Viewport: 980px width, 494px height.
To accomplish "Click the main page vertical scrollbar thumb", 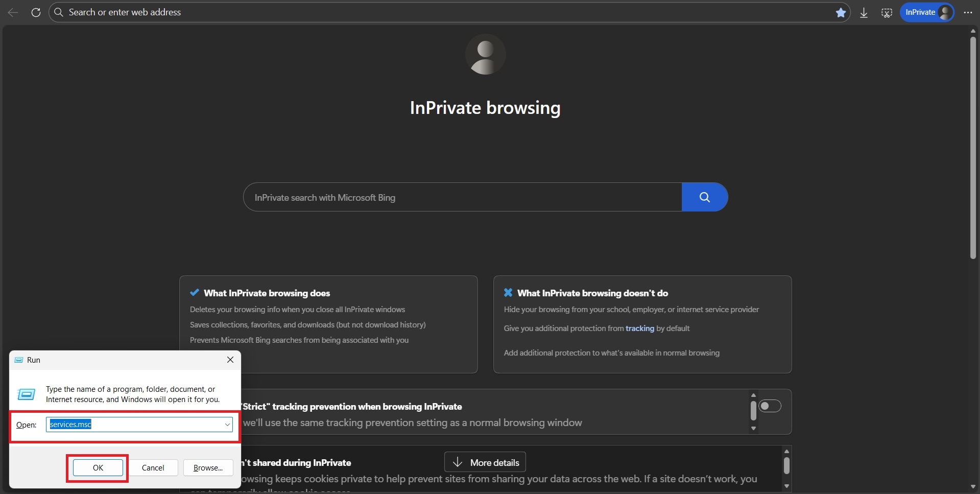I will (973, 148).
